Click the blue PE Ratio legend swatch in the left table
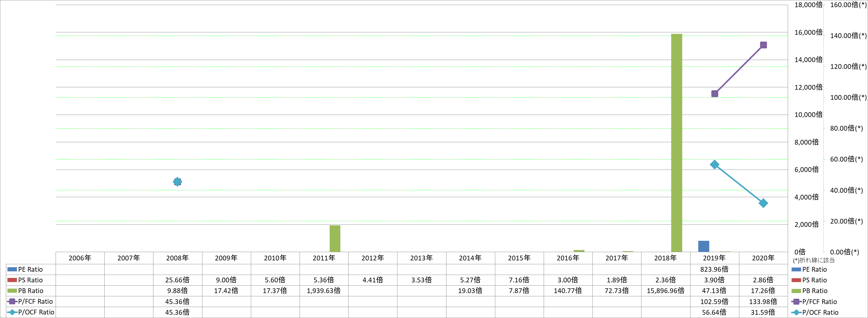The height and width of the screenshot is (318, 868). tap(12, 269)
